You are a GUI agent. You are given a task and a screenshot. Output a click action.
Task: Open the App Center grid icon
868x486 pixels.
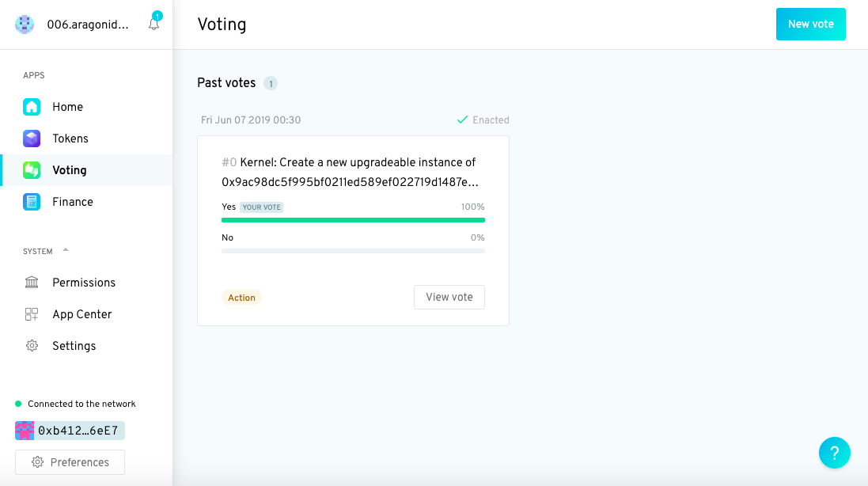point(32,314)
